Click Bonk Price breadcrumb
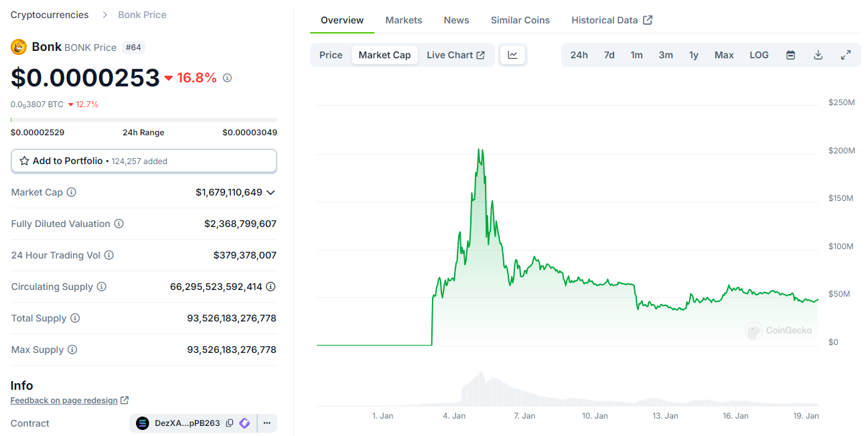 [x=142, y=15]
